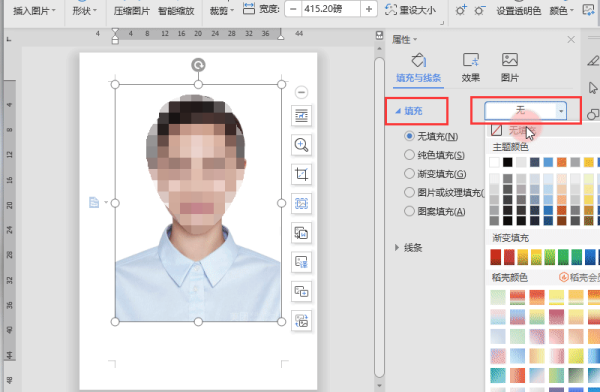The height and width of the screenshot is (392, 600).
Task: Switch to the 效果 effects tab
Action: tap(471, 68)
